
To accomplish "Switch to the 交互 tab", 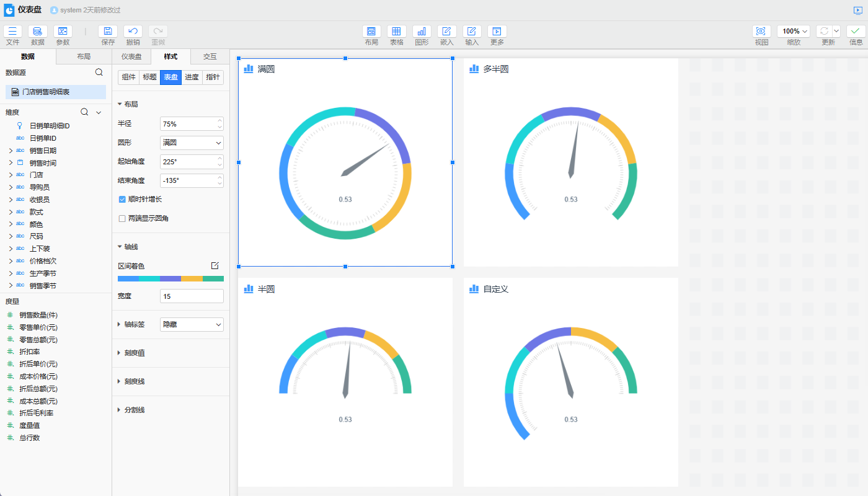I will [x=210, y=56].
